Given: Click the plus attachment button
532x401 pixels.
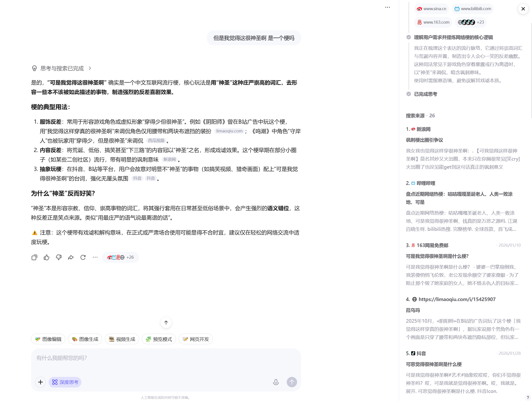Looking at the screenshot, I should coord(41,382).
